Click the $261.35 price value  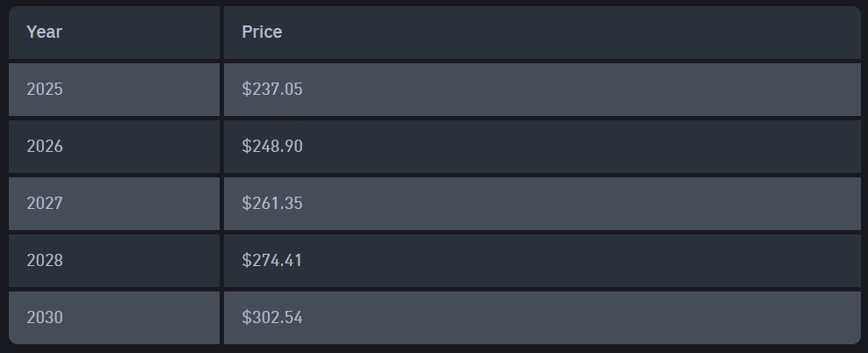click(272, 203)
